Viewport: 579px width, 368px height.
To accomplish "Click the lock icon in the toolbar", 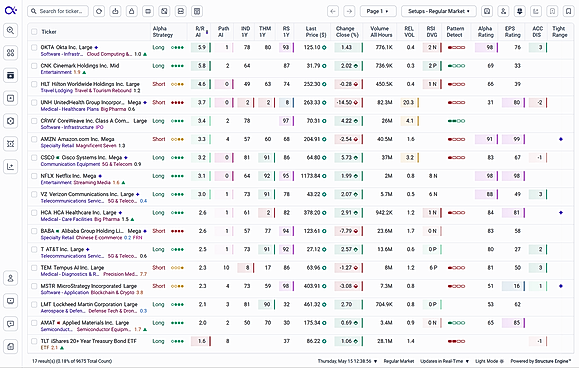I will pos(131,11).
